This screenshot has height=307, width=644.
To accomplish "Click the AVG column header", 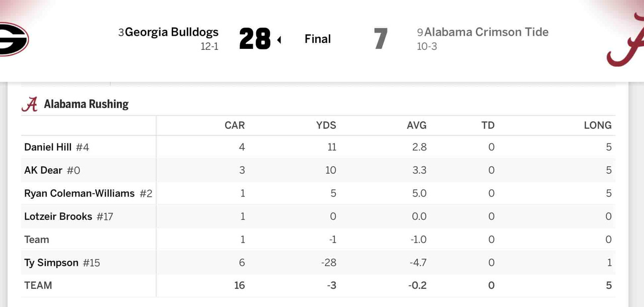I will coord(417,125).
